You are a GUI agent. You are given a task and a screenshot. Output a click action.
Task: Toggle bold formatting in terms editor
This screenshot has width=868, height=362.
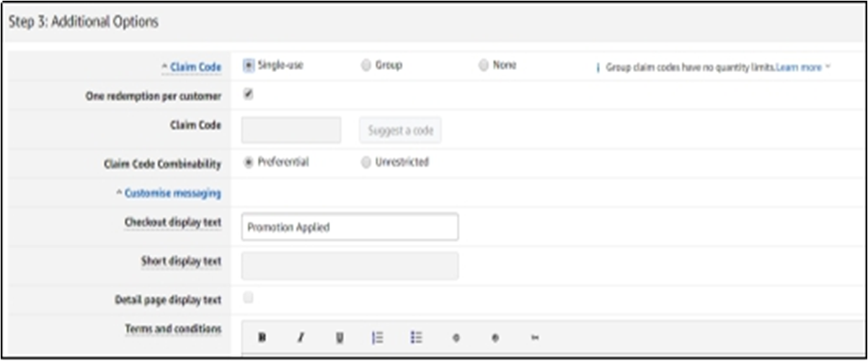click(262, 337)
